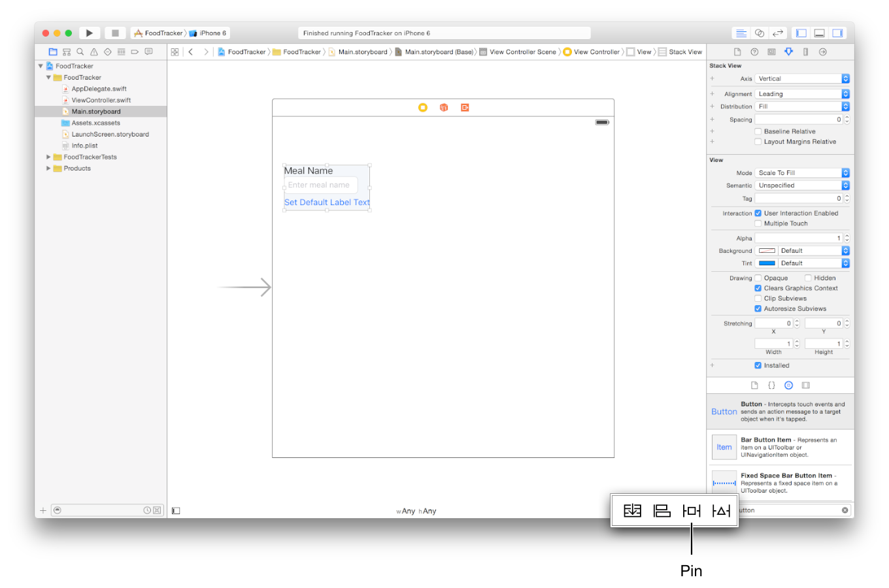Open the Issue navigator warning icon
889x588 pixels.
94,52
